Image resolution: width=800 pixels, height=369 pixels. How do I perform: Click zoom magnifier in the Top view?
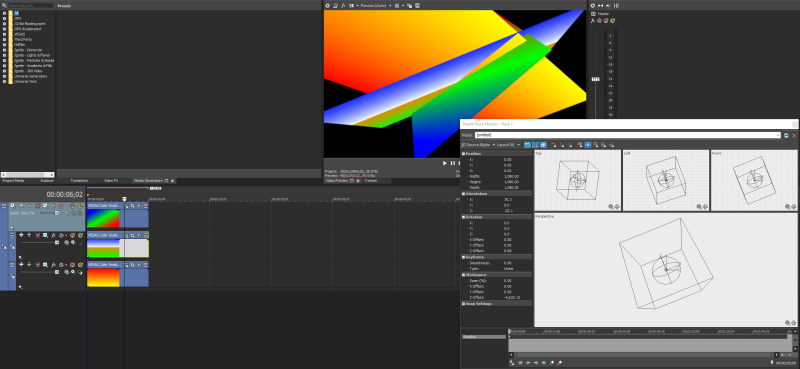611,207
